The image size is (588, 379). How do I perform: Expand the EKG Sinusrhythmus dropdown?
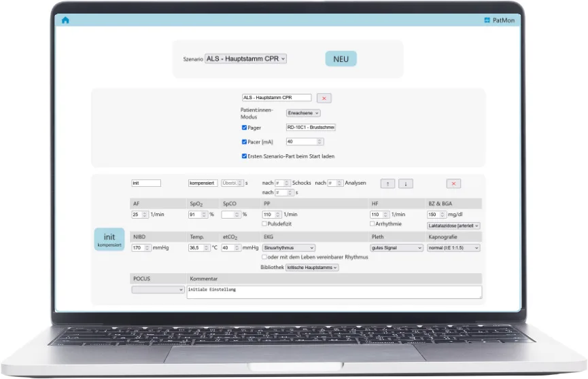pyautogui.click(x=289, y=248)
